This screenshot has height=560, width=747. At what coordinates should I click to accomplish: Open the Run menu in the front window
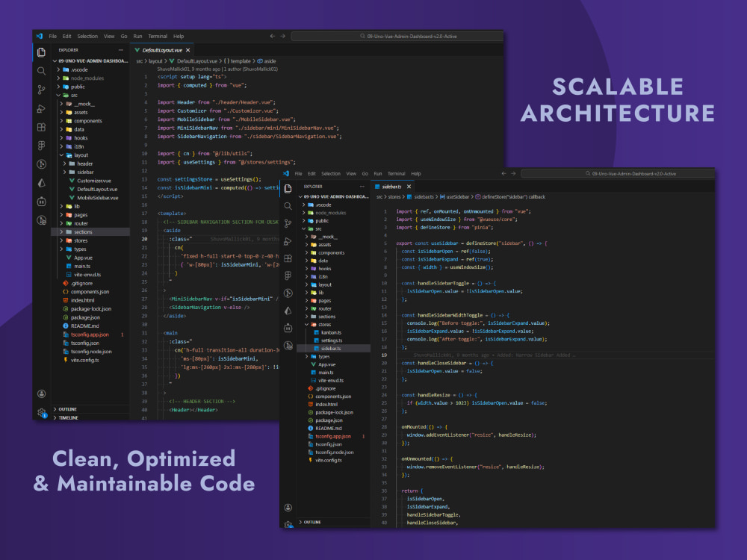(x=378, y=174)
